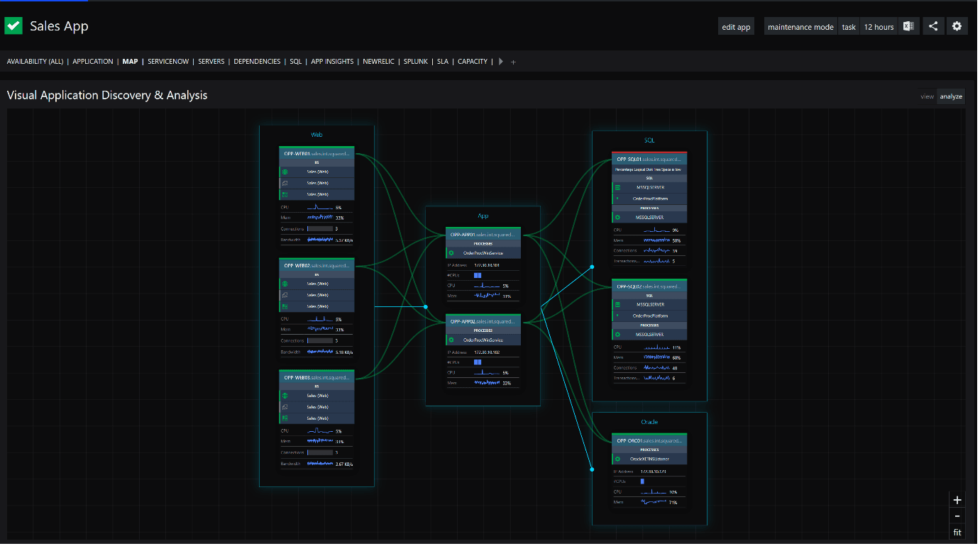Image resolution: width=980 pixels, height=546 pixels.
Task: Click the database icon on OPP-SQL01 MSSQLSERVER
Action: pos(617,187)
